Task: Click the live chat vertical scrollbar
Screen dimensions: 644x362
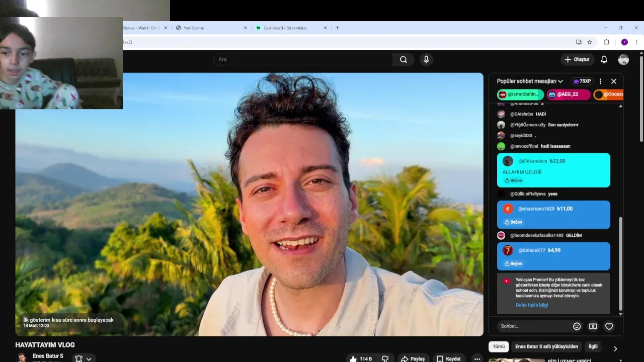Action: (620, 264)
